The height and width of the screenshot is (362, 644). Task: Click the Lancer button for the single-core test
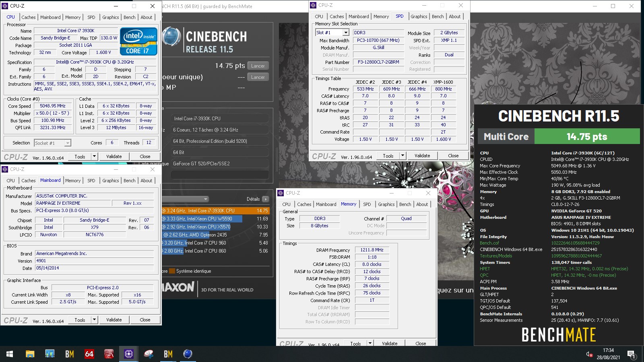tap(258, 77)
